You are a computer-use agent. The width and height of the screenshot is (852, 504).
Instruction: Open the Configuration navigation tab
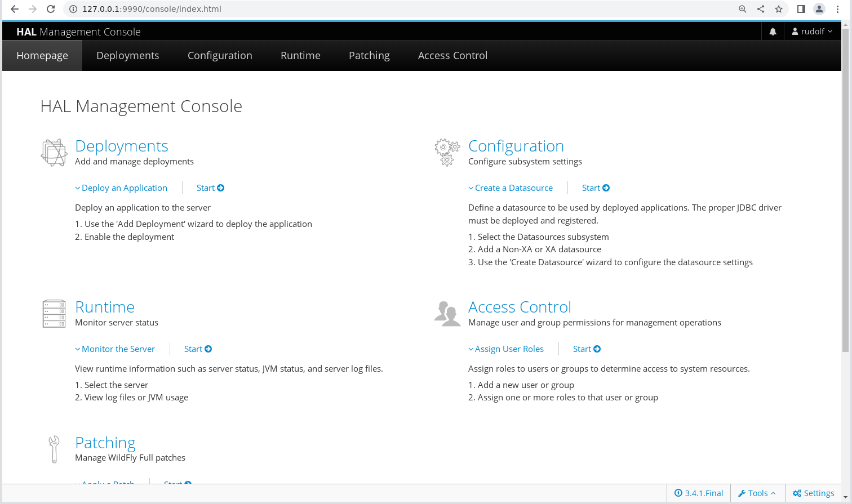pyautogui.click(x=220, y=56)
